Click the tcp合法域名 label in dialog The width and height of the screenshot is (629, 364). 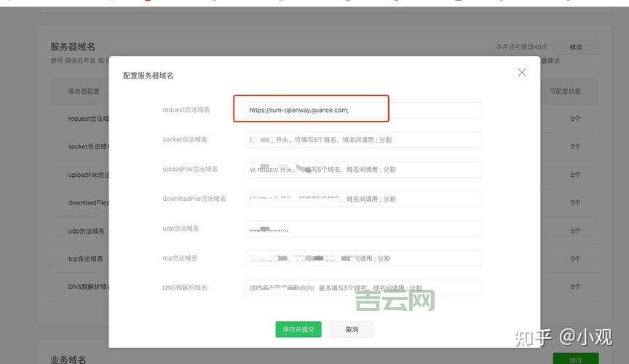[180, 258]
